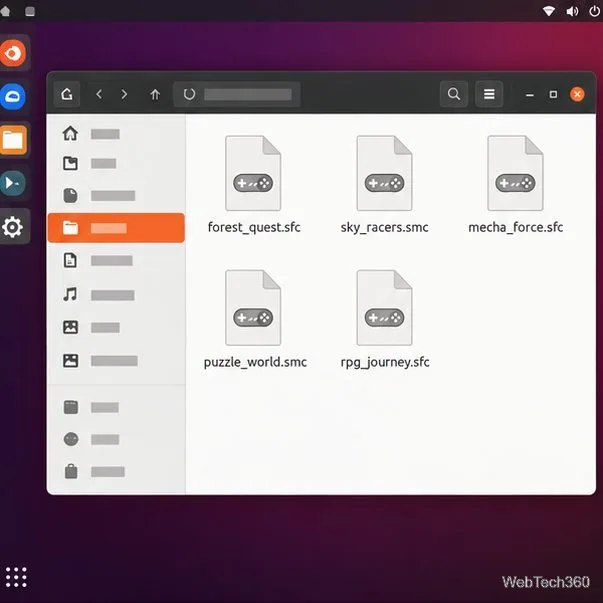The width and height of the screenshot is (603, 603).
Task: Go forward with the right chevron
Action: point(124,94)
